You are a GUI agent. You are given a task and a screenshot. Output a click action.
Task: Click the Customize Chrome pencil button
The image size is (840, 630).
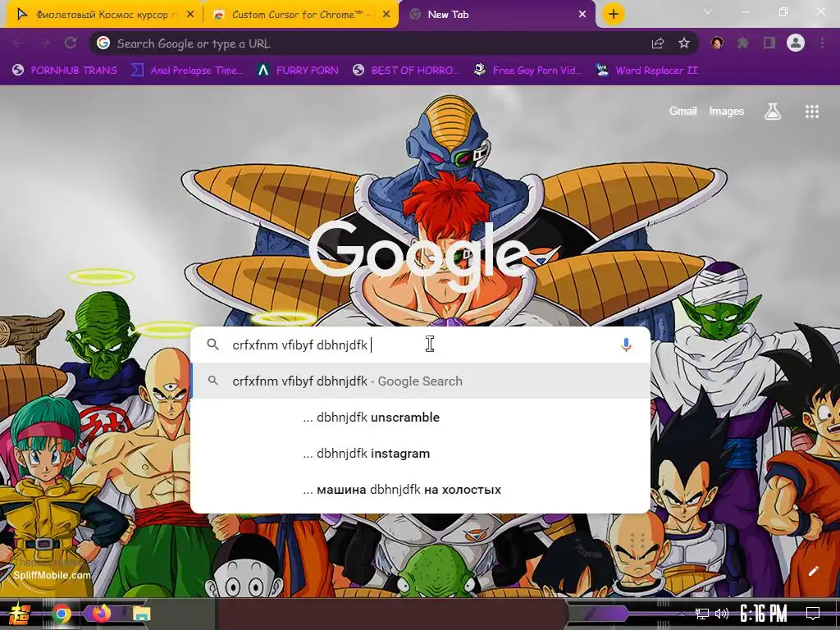(813, 571)
